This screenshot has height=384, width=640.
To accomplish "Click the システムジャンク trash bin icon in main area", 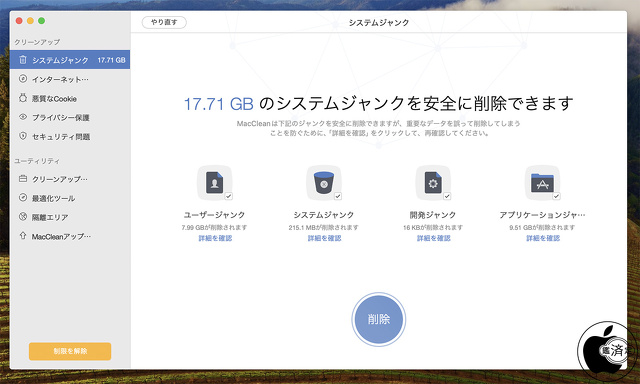I will pos(324,182).
